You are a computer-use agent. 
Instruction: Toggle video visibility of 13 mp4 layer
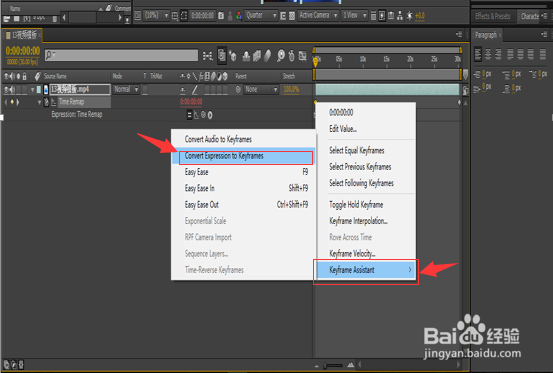pos(6,90)
